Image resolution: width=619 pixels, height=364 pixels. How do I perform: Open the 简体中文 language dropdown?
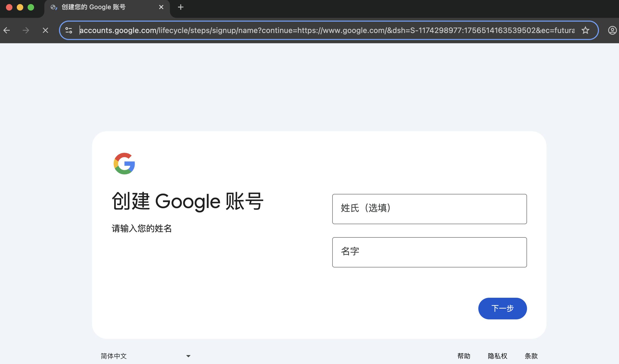(x=146, y=356)
